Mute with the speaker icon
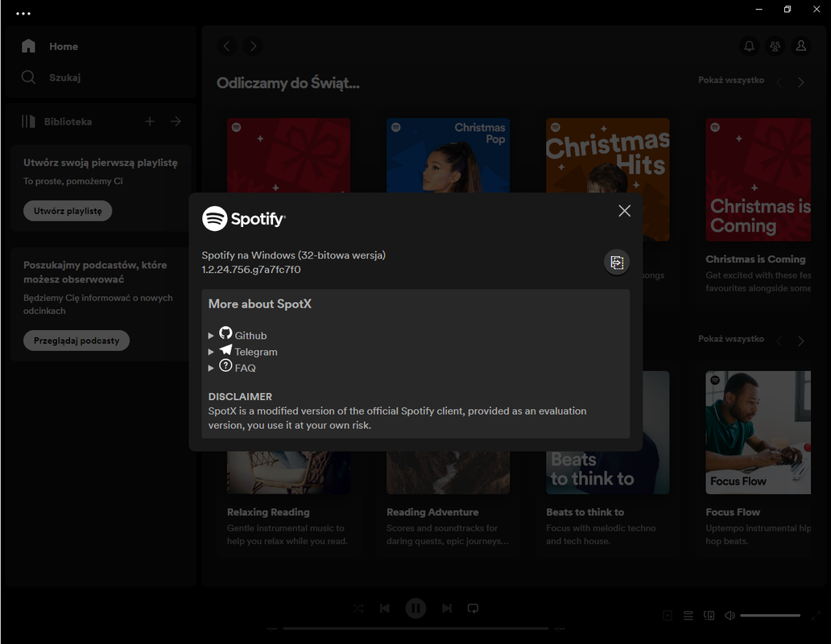Screen dimensions: 831x644 (730, 615)
